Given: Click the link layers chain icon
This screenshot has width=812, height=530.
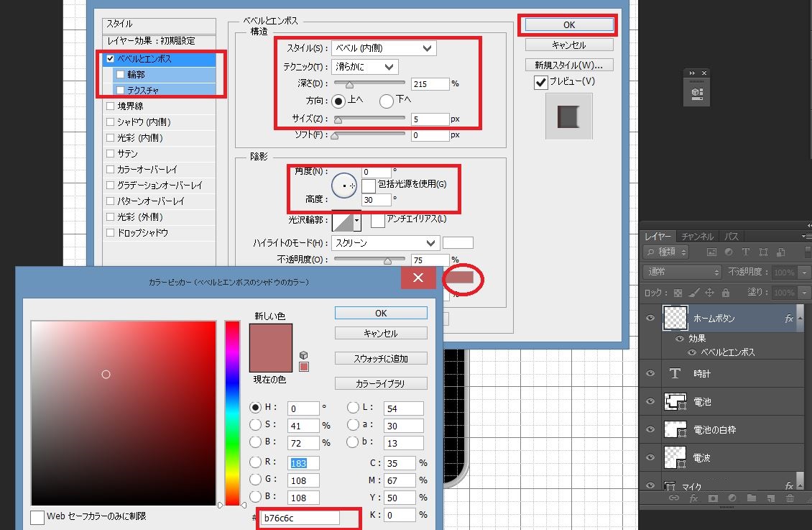Looking at the screenshot, I should tap(674, 498).
